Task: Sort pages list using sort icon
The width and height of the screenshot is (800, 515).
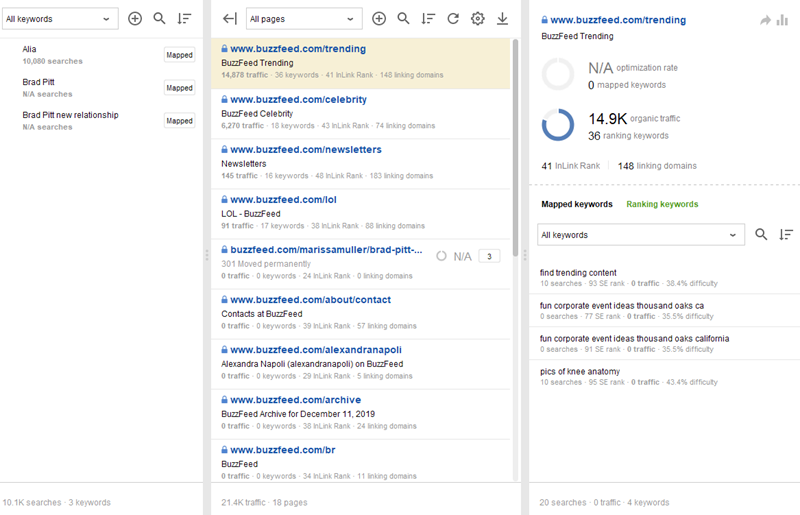Action: pos(428,19)
